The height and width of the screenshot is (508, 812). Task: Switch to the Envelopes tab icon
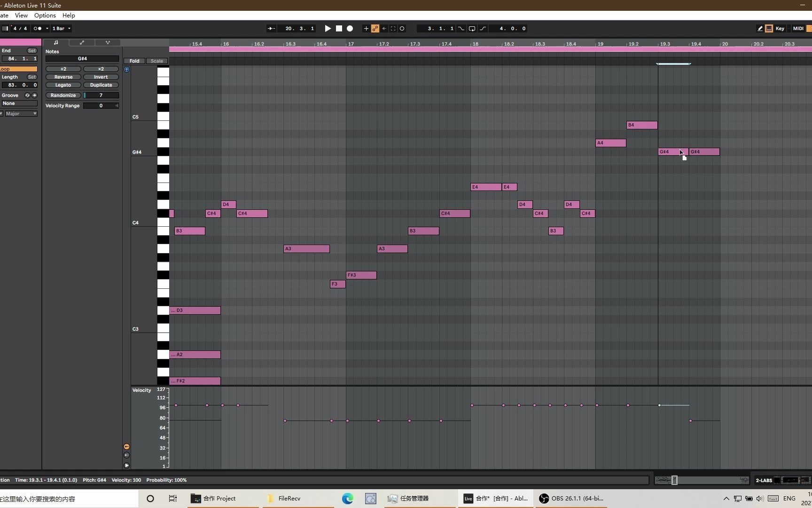click(82, 43)
